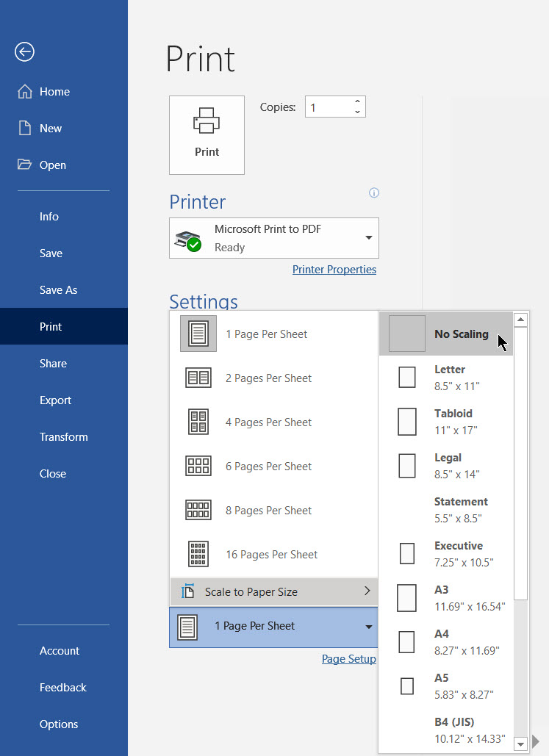Screen dimensions: 549x756
Task: Click the A3 paper size icon
Action: pos(406,598)
